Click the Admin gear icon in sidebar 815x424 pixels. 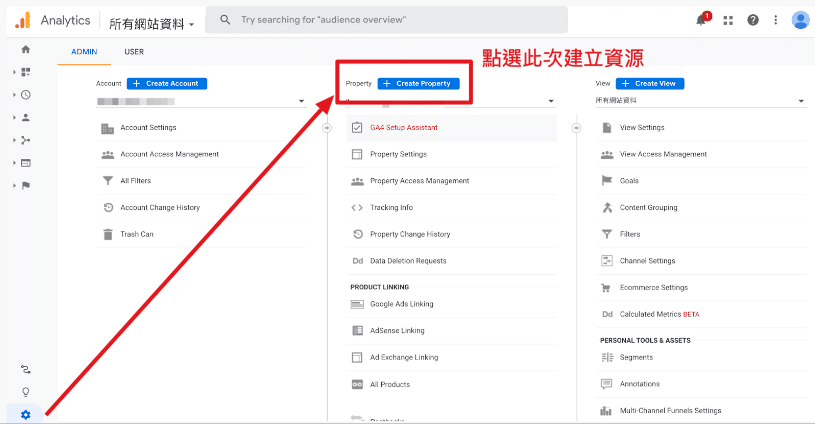click(25, 414)
